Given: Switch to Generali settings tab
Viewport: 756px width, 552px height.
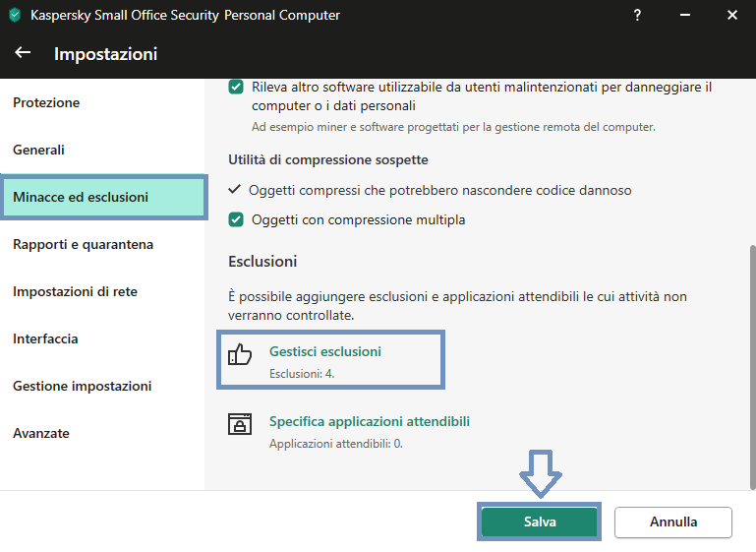Looking at the screenshot, I should (38, 150).
